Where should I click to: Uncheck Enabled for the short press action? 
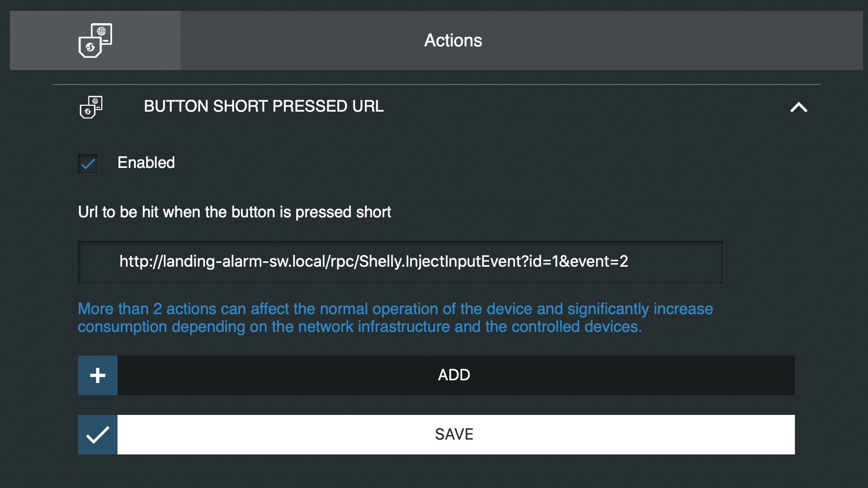(x=87, y=164)
